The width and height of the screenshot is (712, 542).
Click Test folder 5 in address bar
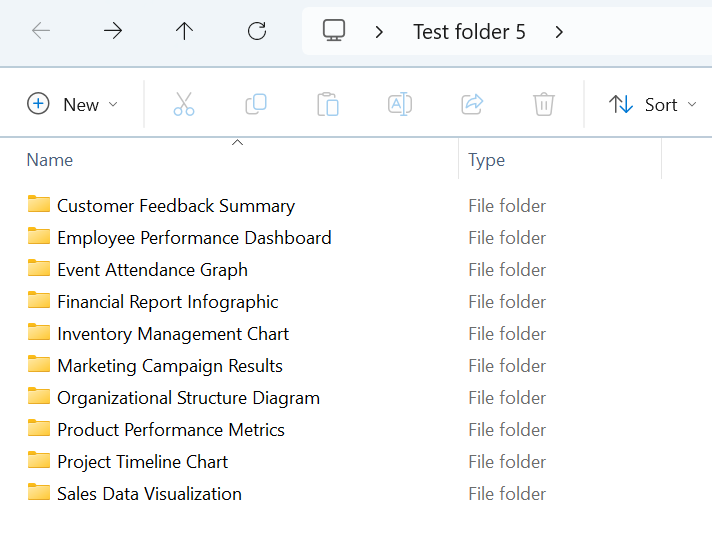pyautogui.click(x=469, y=32)
